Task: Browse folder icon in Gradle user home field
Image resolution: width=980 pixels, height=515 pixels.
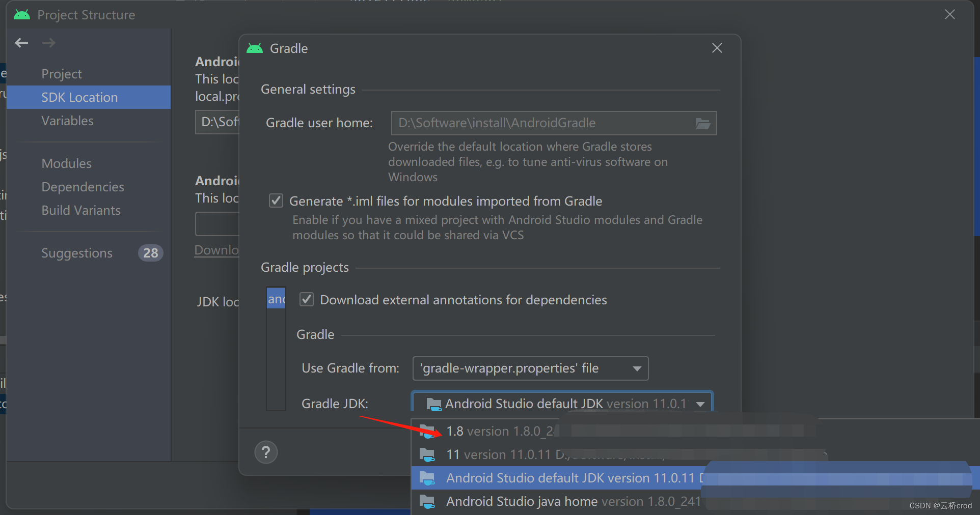Action: [703, 123]
